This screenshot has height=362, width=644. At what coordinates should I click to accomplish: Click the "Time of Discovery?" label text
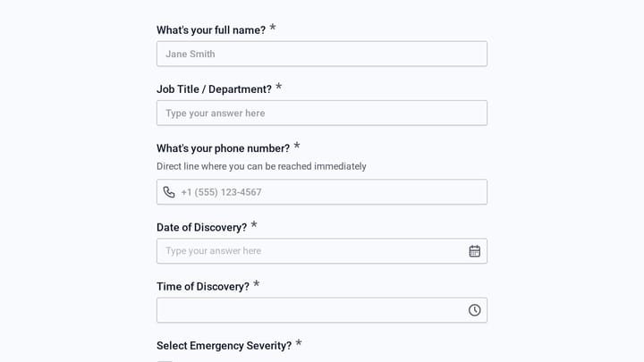[203, 287]
